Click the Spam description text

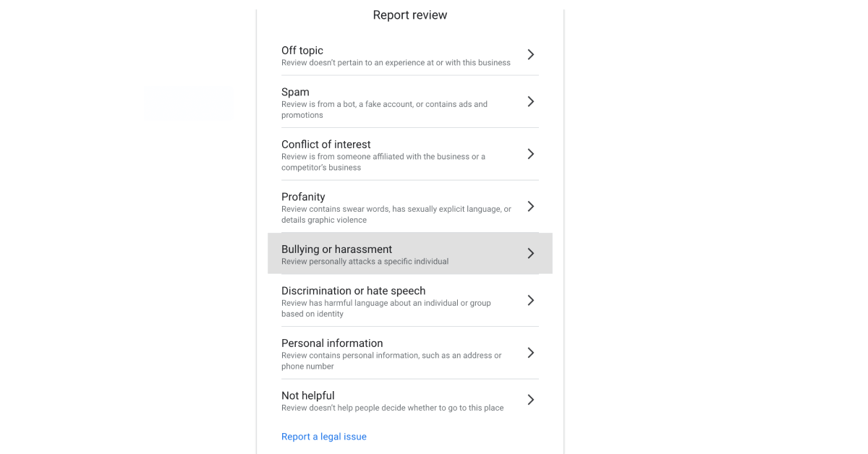point(383,109)
